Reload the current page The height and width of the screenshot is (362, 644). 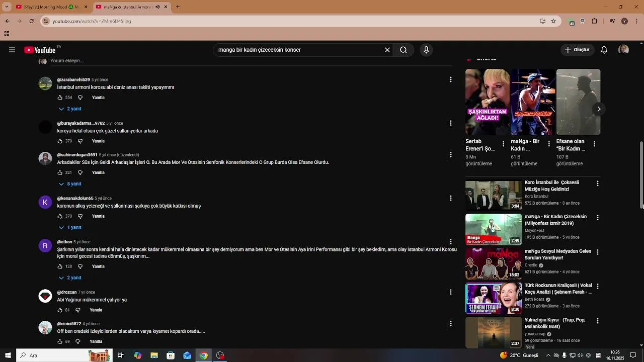(x=31, y=21)
